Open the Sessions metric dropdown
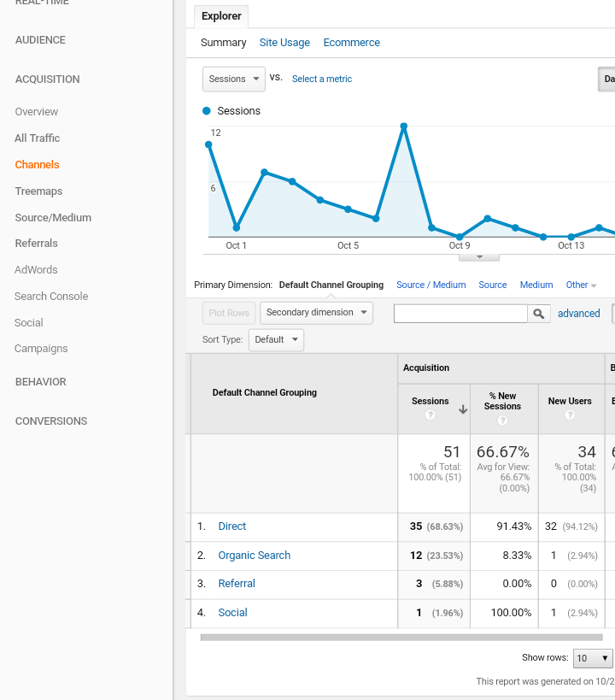 [x=233, y=79]
